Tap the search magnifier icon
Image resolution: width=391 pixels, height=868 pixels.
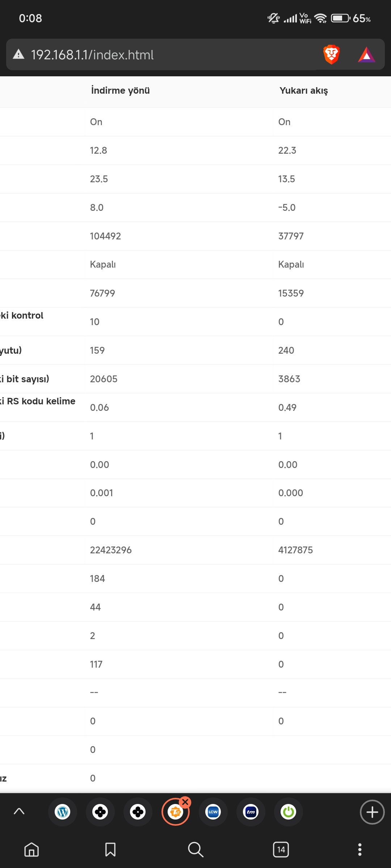[x=195, y=850]
